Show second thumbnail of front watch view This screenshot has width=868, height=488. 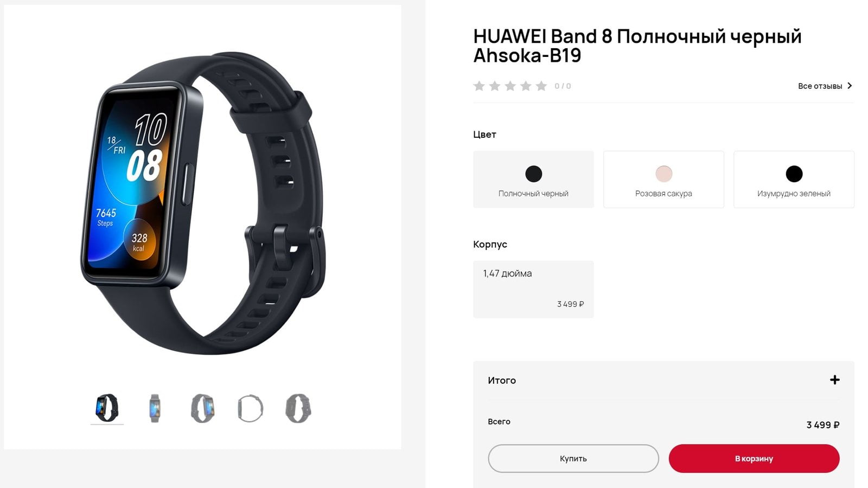pos(155,408)
